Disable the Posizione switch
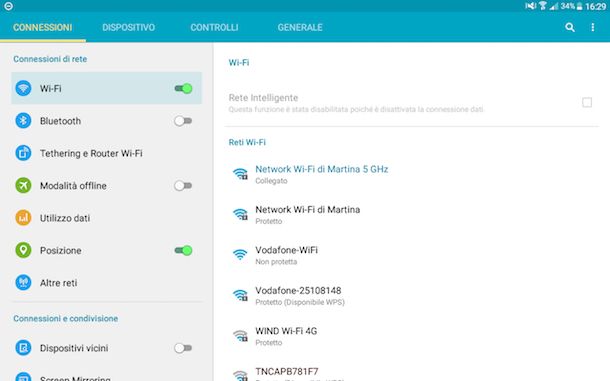The width and height of the screenshot is (610, 381). pos(183,250)
